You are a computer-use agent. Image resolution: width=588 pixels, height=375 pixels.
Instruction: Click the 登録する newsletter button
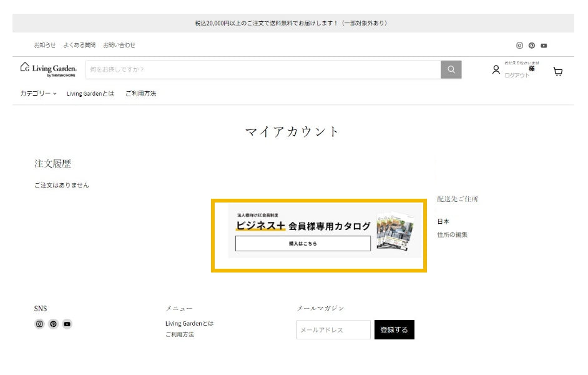coord(394,330)
